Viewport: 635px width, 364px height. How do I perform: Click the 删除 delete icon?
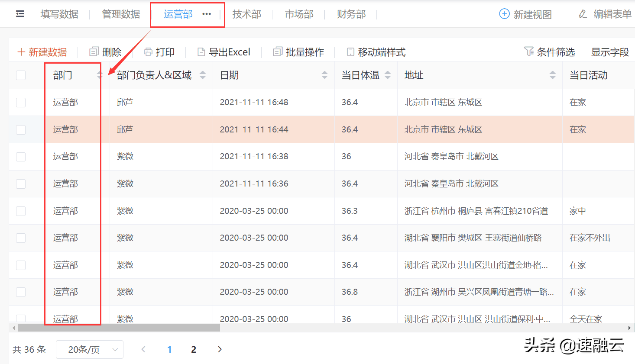click(x=94, y=52)
